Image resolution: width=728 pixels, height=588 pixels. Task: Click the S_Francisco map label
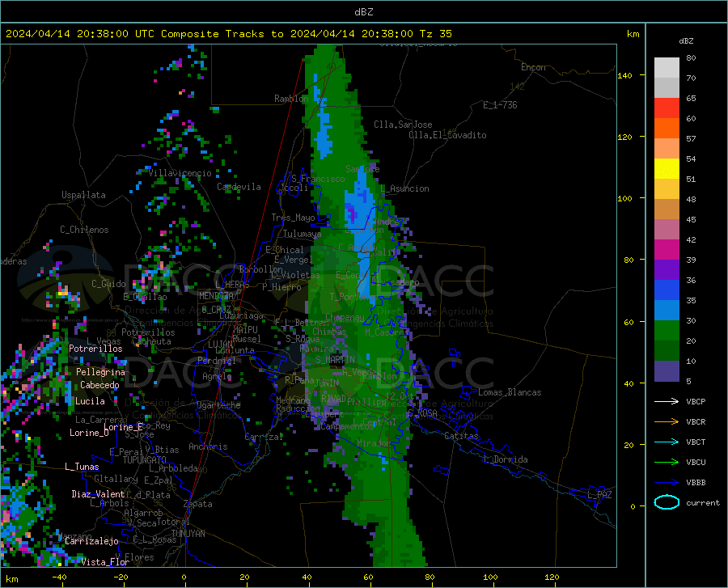[x=318, y=179]
